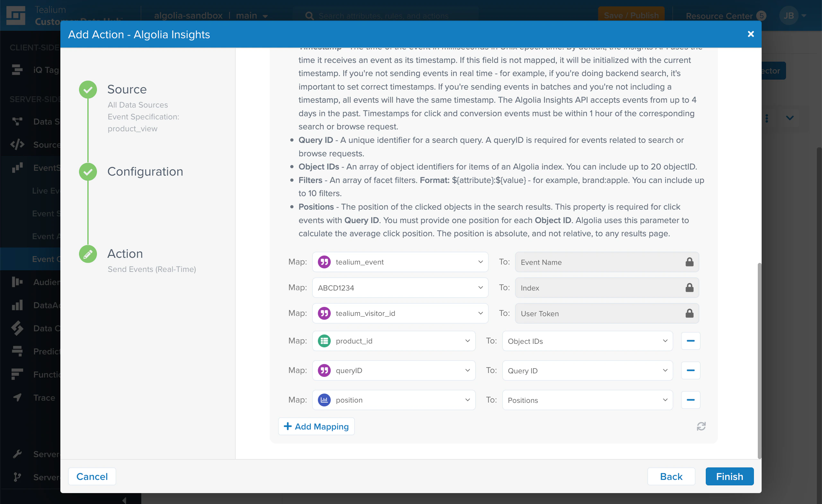822x504 pixels.
Task: Click the dialog vertical scrollbar
Action: pyautogui.click(x=759, y=360)
